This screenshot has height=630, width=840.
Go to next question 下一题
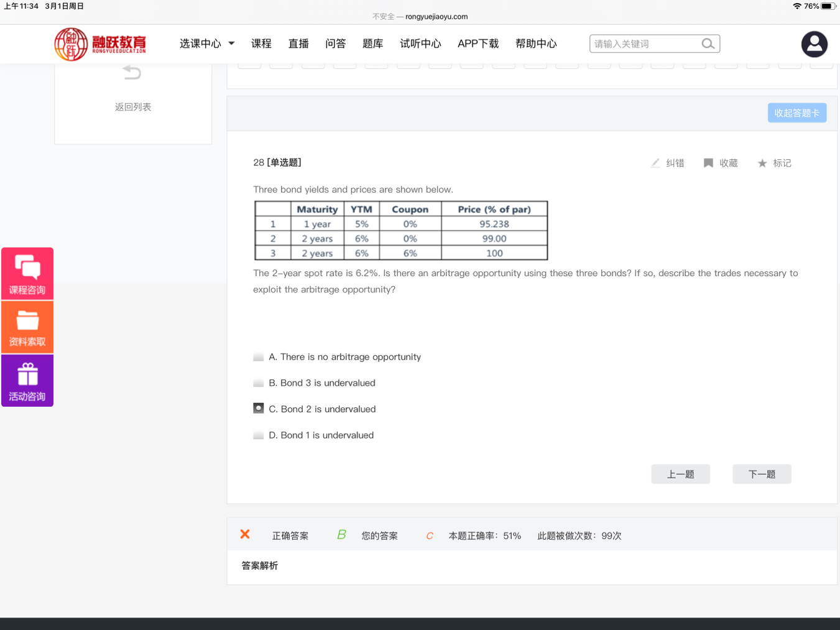pos(762,474)
